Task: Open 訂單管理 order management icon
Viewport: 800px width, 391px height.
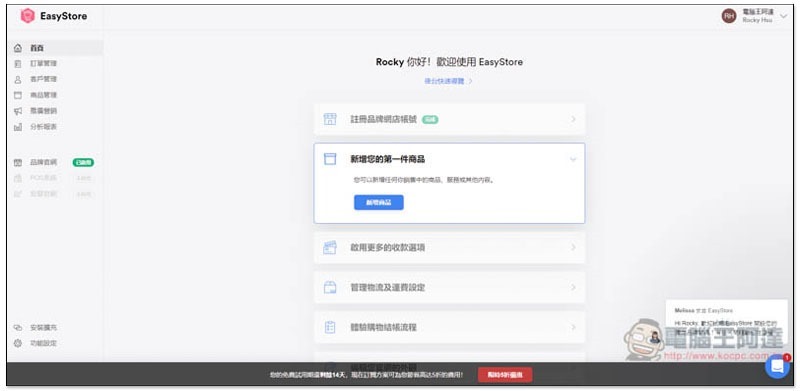Action: (x=18, y=64)
